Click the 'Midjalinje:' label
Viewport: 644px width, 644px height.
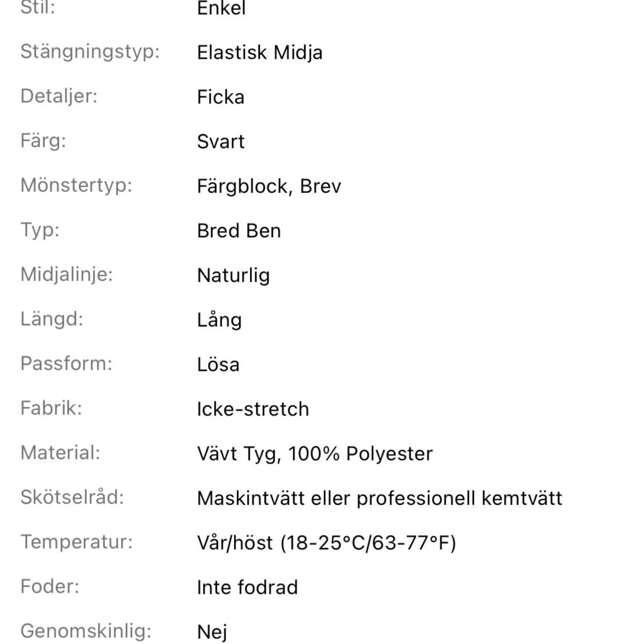click(x=66, y=275)
